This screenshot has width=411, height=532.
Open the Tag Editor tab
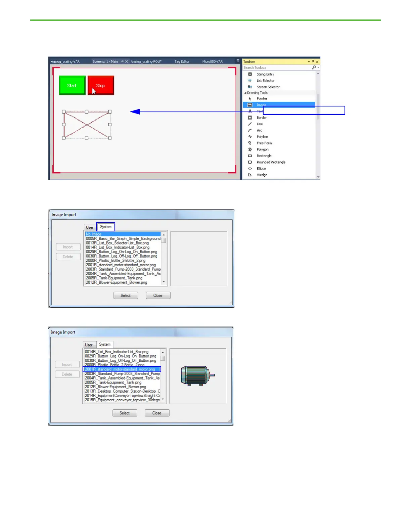pos(182,61)
